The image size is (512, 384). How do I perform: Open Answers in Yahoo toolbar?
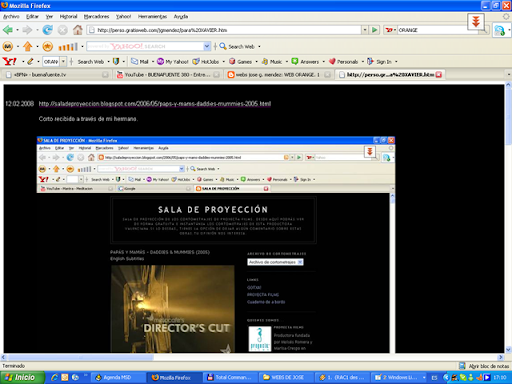pos(305,62)
